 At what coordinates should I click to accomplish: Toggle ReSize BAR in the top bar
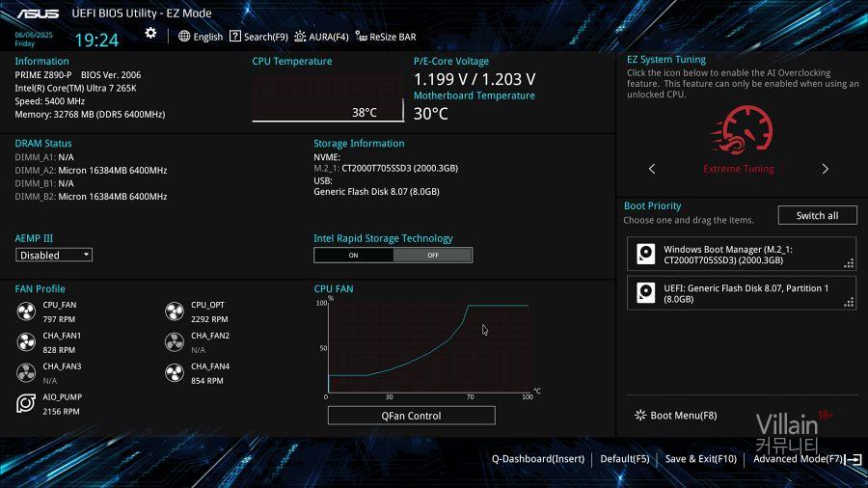coord(386,37)
